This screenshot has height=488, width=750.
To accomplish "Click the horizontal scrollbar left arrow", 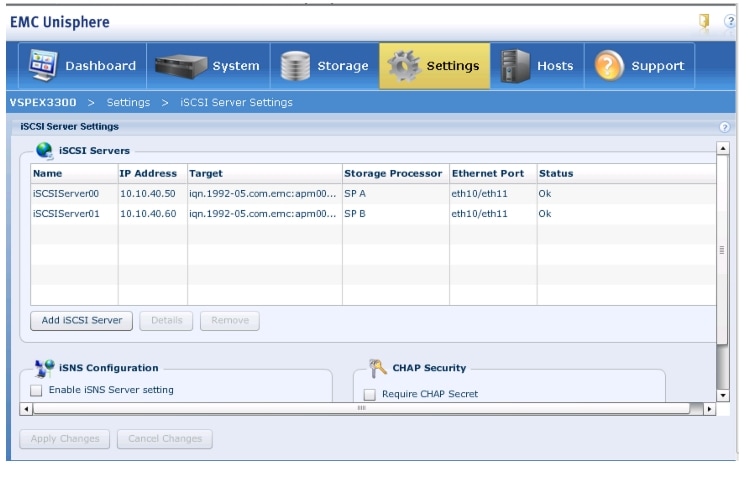I will [x=26, y=409].
